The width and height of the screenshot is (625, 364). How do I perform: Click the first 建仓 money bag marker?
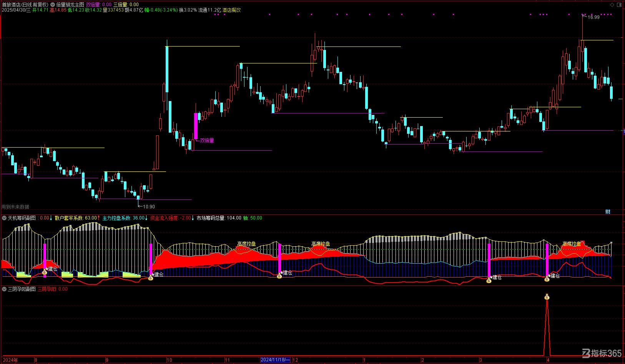[x=45, y=272]
